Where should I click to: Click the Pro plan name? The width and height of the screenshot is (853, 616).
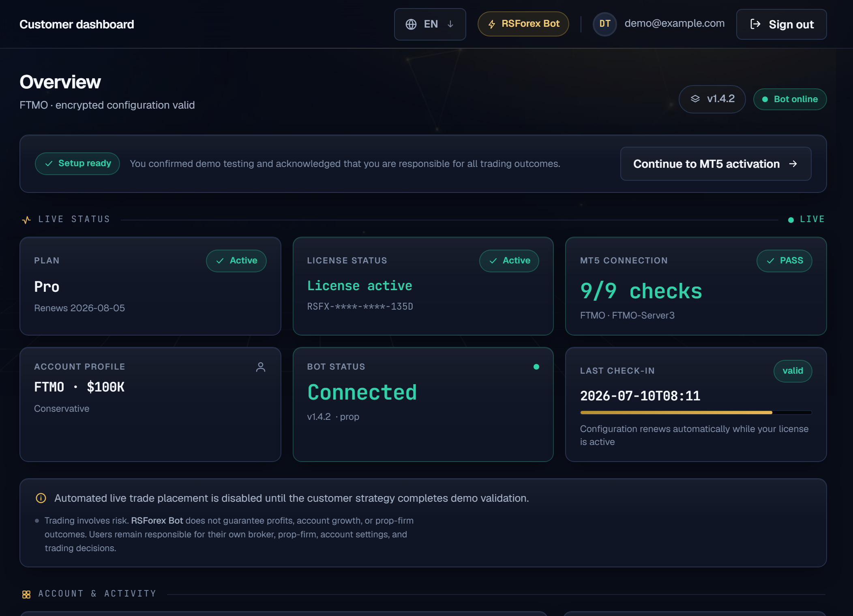click(47, 287)
